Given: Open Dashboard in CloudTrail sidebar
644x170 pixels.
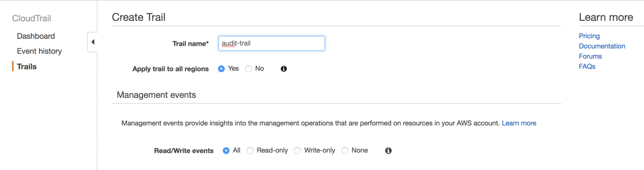Looking at the screenshot, I should pyautogui.click(x=36, y=36).
